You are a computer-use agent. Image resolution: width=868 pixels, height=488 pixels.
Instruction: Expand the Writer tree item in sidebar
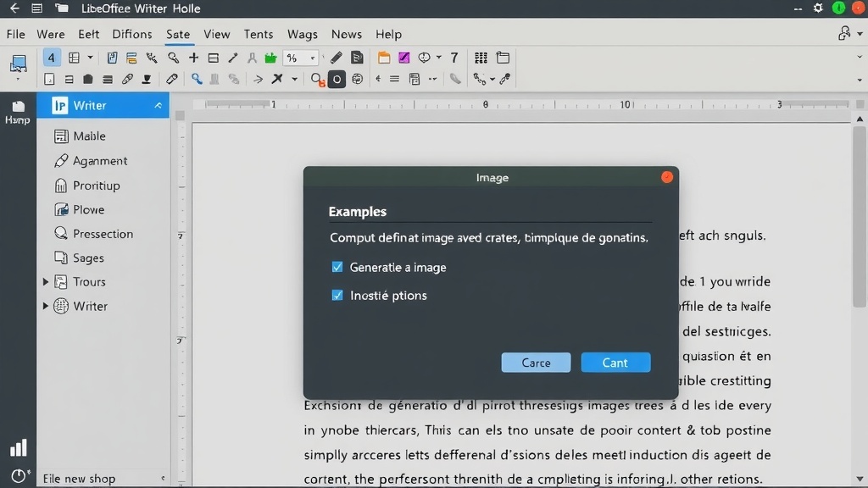(47, 306)
